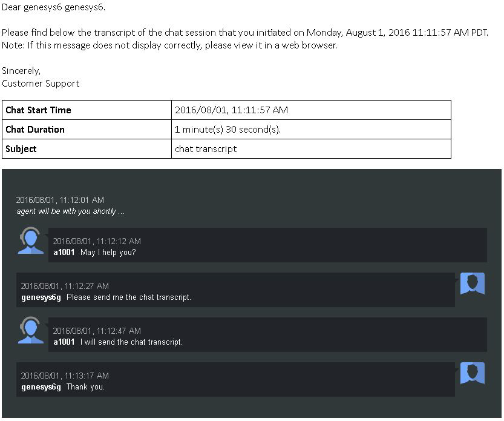Click the "Chat Start Time" table label
This screenshot has width=504, height=421.
coord(39,110)
